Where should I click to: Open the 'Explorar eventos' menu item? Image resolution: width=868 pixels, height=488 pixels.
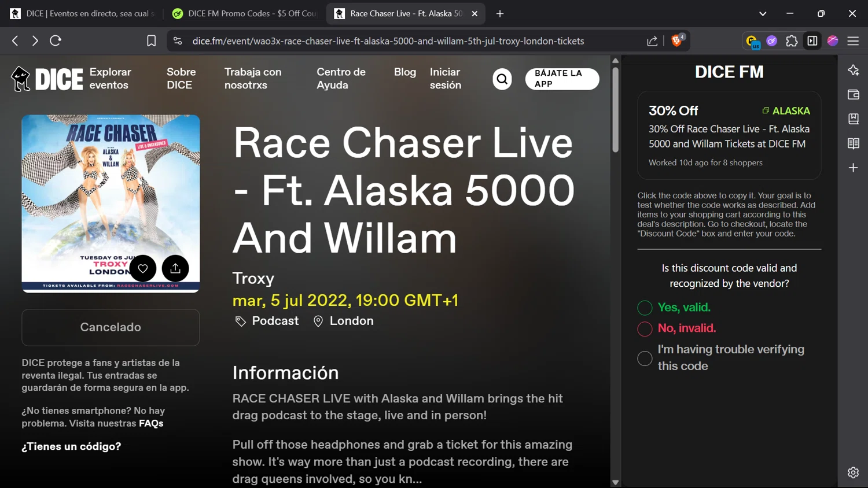coord(110,79)
